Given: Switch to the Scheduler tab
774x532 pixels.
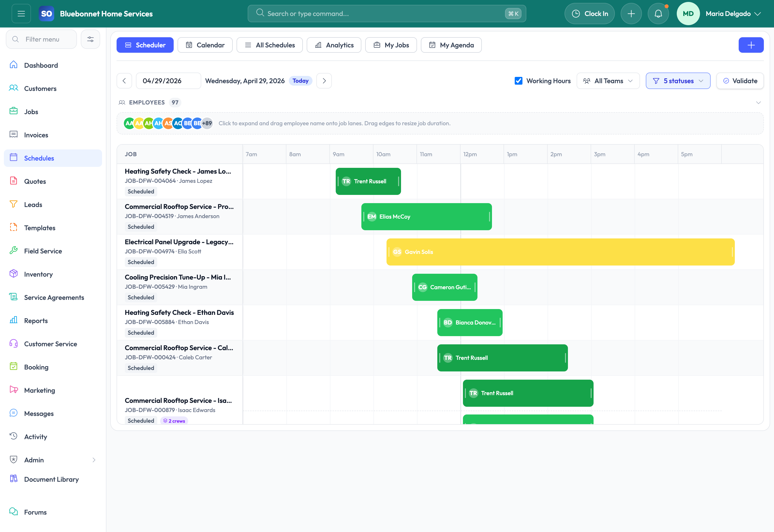Looking at the screenshot, I should point(145,45).
